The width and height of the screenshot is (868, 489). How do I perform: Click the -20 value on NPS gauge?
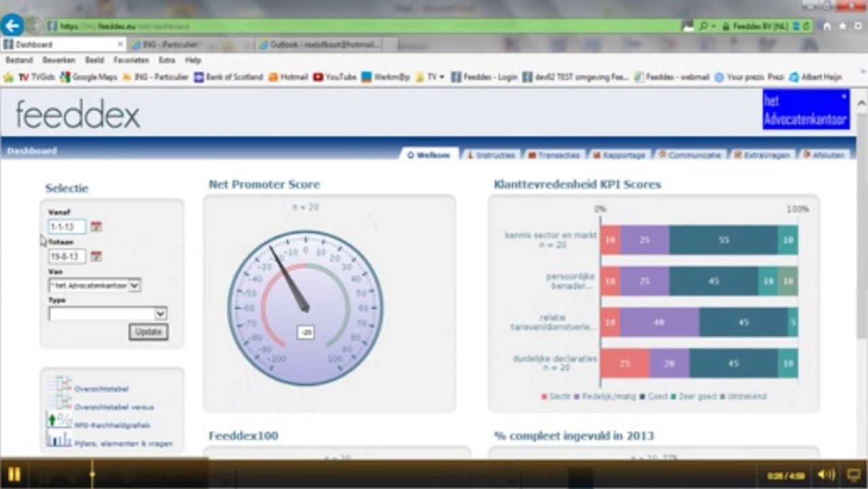coord(305,333)
